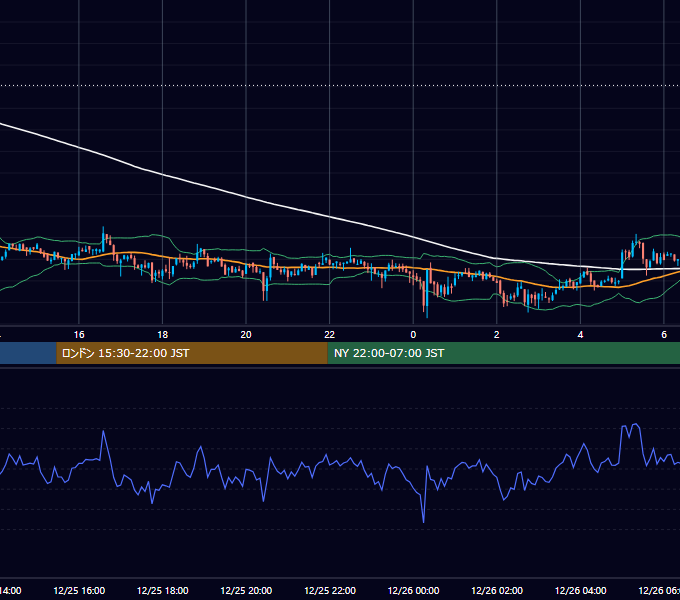The width and height of the screenshot is (680, 600).
Task: Click hour label 0 on upper time axis
Action: 413,335
